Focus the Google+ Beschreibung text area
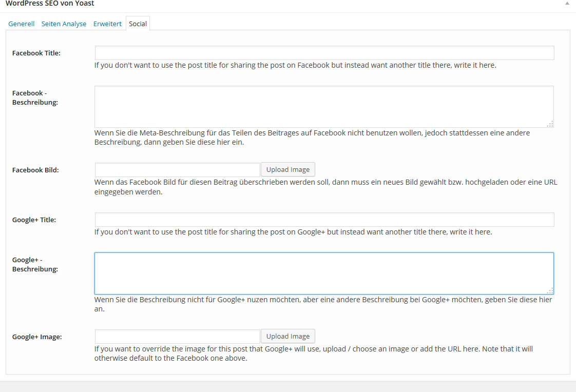 324,273
